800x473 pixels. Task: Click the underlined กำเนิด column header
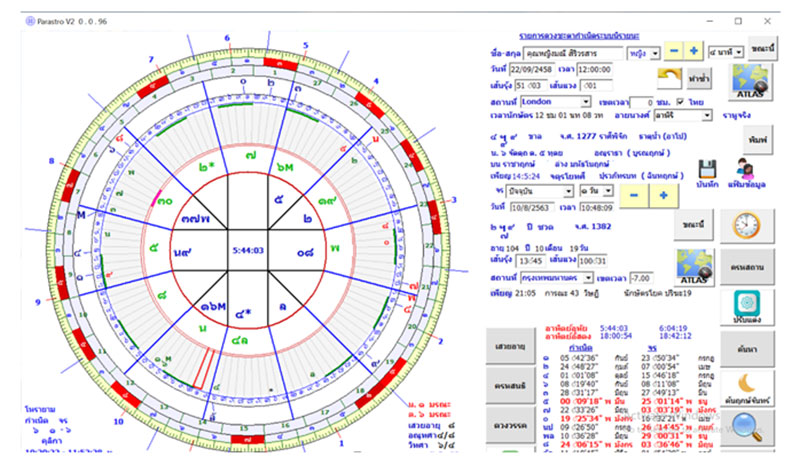click(x=581, y=348)
